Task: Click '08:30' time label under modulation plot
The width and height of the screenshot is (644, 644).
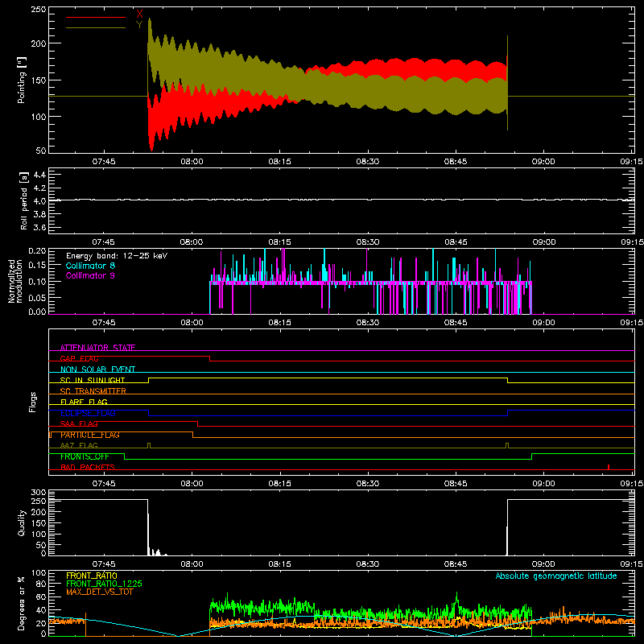Action: pos(368,323)
